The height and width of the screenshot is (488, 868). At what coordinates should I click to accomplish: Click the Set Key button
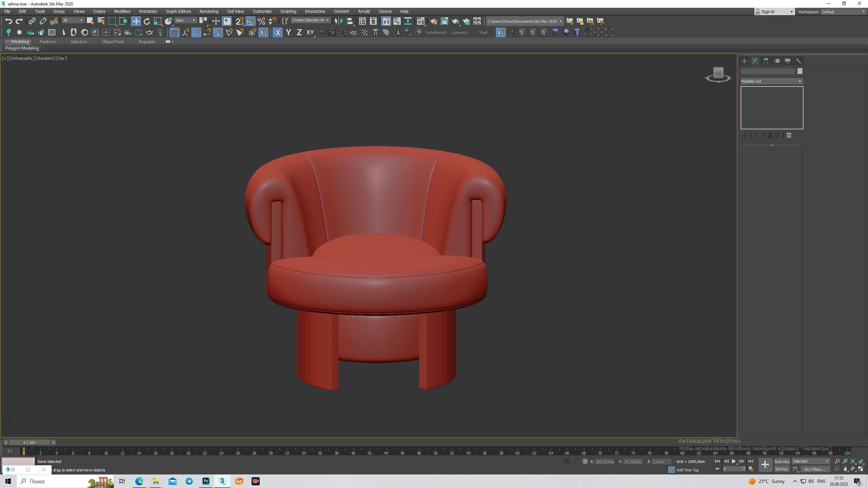[x=782, y=469]
